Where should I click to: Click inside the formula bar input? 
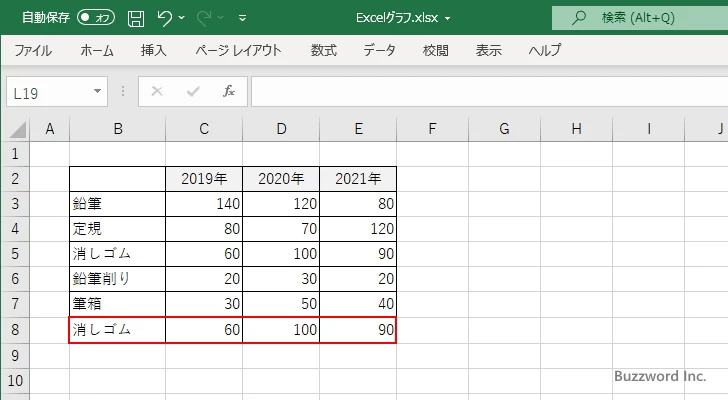(x=489, y=91)
